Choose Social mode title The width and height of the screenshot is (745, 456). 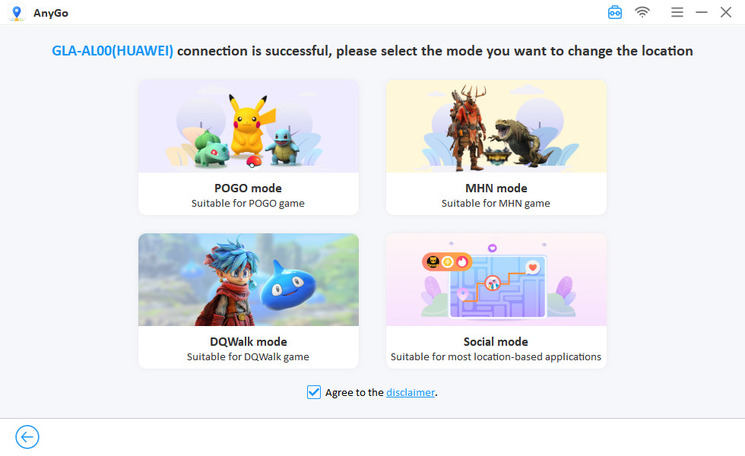496,342
